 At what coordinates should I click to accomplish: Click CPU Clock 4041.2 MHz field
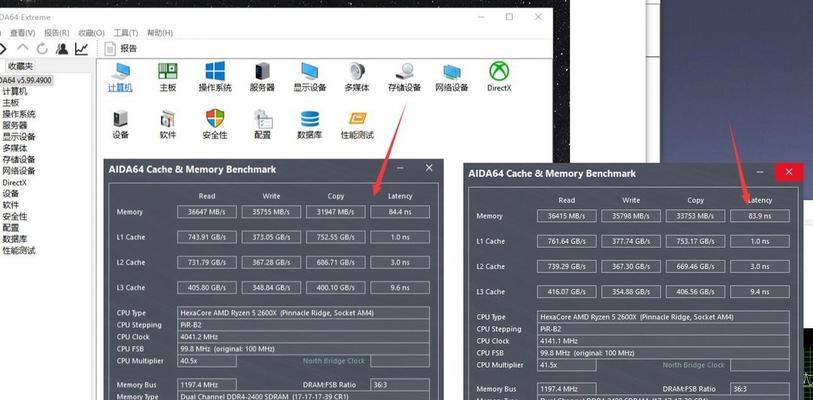303,337
